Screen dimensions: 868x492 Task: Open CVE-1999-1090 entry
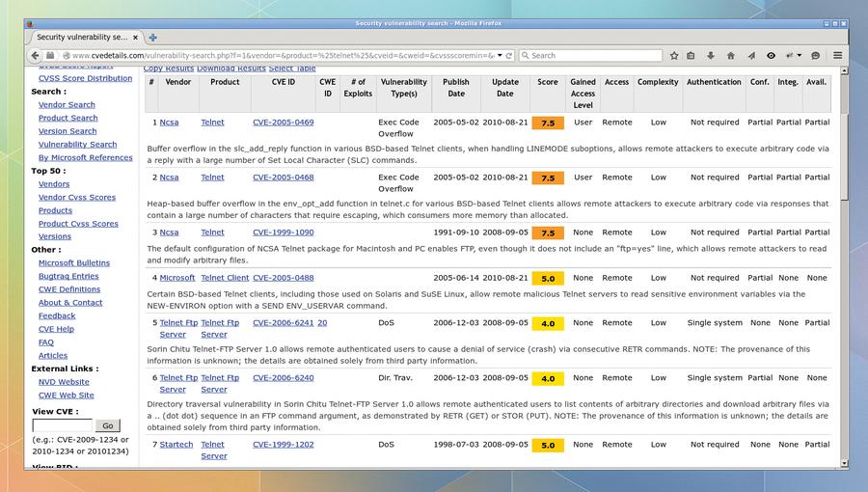click(283, 232)
